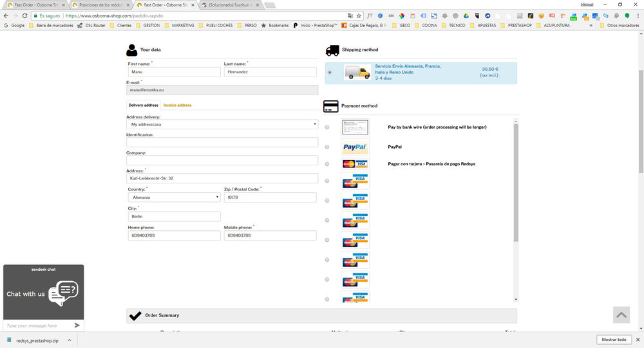The height and width of the screenshot is (348, 644).
Task: Click the Zip / Postal Code field
Action: pos(270,197)
